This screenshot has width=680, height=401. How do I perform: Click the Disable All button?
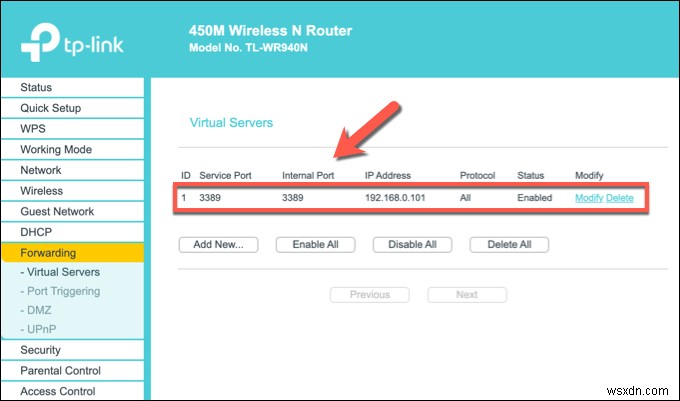point(412,245)
